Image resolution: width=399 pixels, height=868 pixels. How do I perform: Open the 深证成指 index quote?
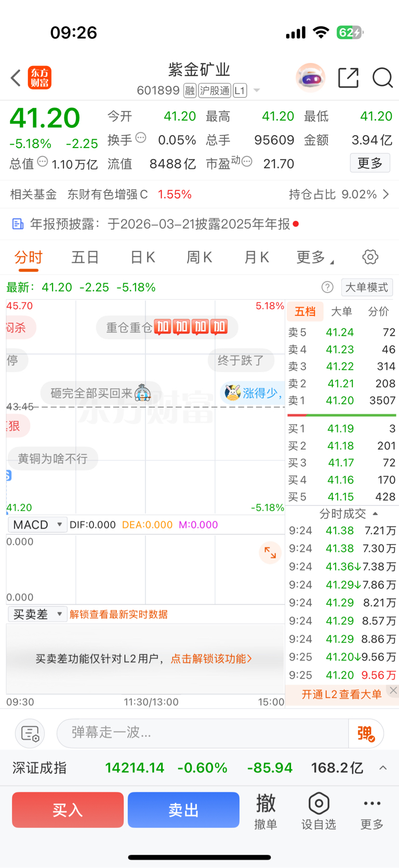pos(187,768)
